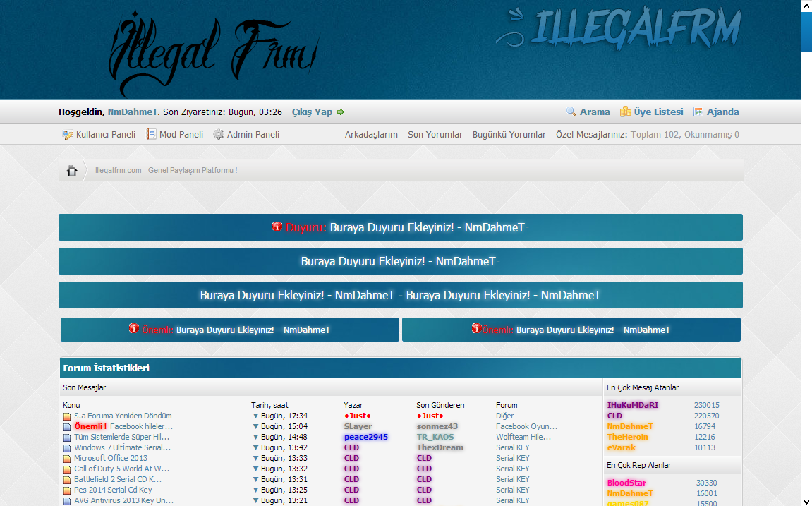Click the Özel Mesajlarınız private messages link
Screen dimensions: 812x506
point(591,134)
